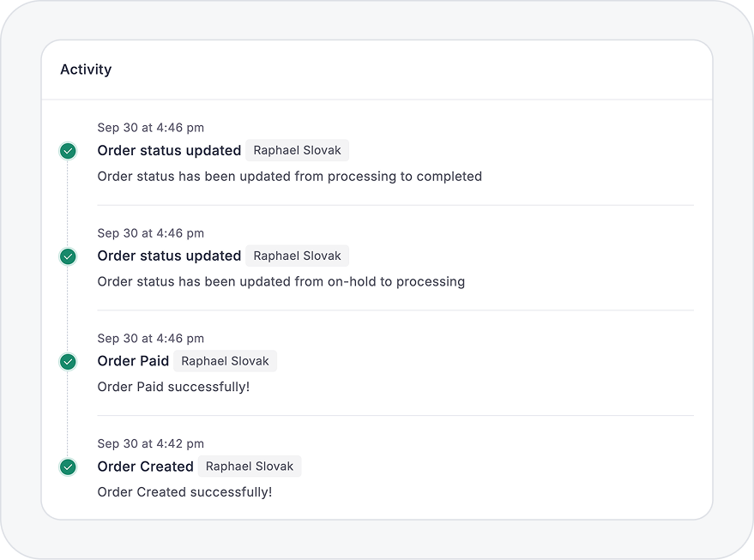Viewport: 754px width, 560px height.
Task: Click the first Order status updated title
Action: (x=169, y=151)
